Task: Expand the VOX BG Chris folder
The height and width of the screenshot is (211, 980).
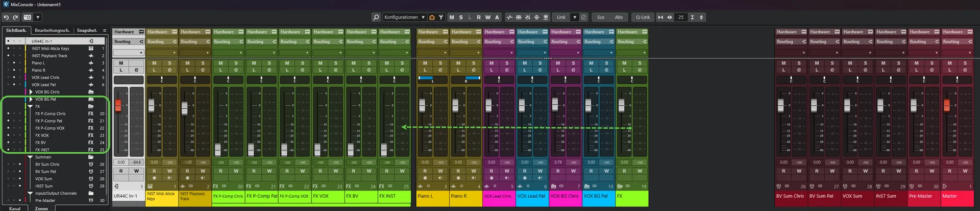Action: (31, 92)
